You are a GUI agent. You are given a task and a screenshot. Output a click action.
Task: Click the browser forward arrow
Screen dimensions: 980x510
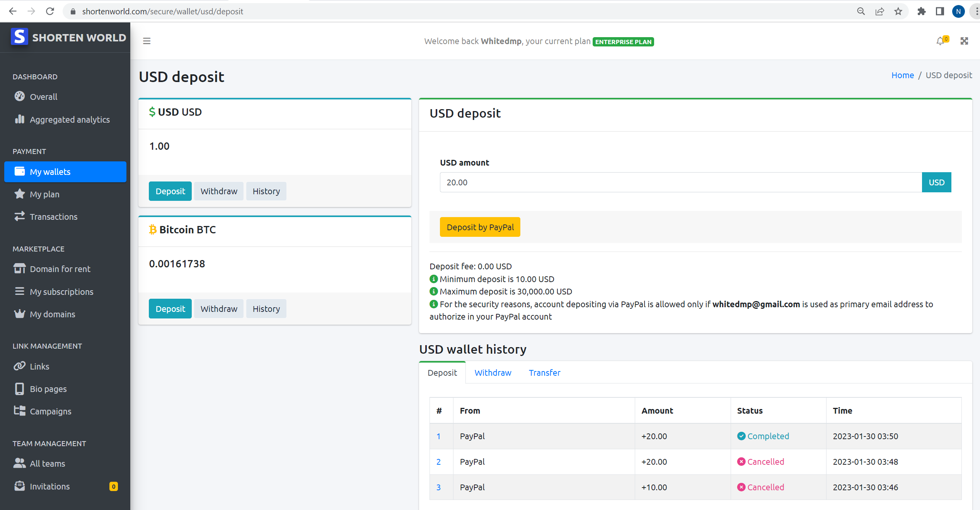click(31, 11)
